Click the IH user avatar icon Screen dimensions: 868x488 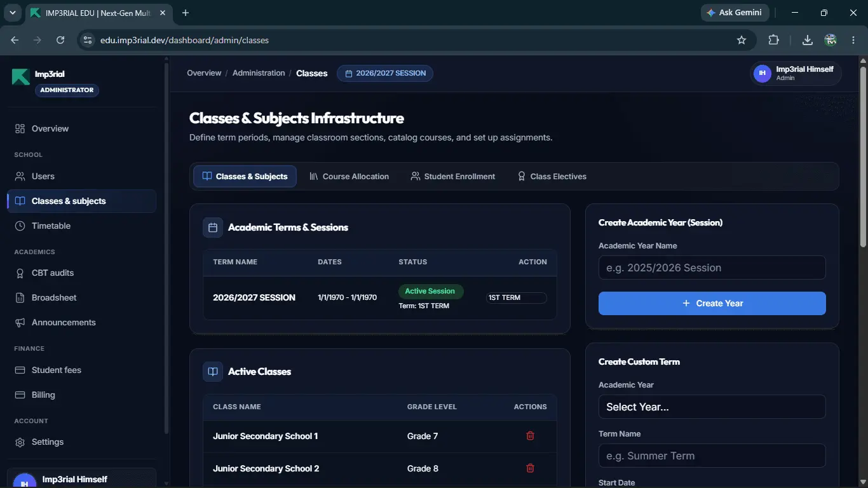pyautogui.click(x=762, y=74)
